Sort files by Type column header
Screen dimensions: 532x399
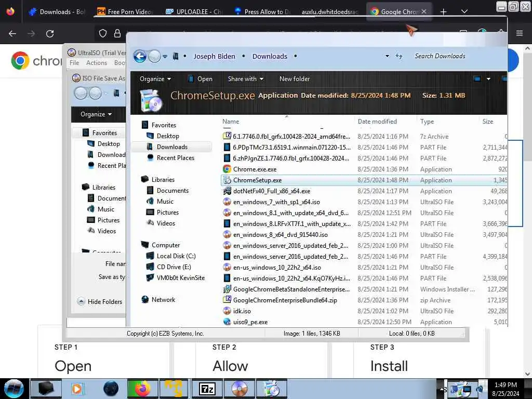427,122
